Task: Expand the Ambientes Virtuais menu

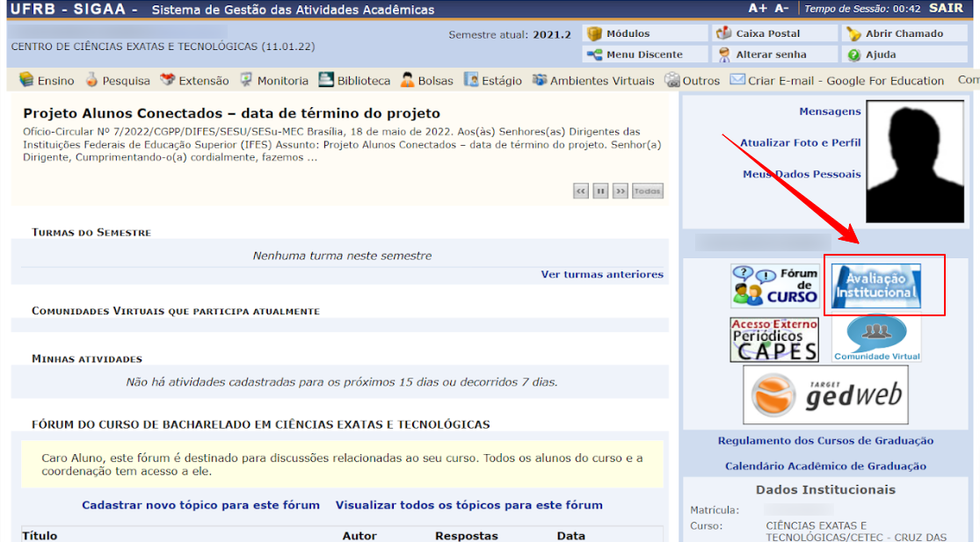Action: click(593, 81)
